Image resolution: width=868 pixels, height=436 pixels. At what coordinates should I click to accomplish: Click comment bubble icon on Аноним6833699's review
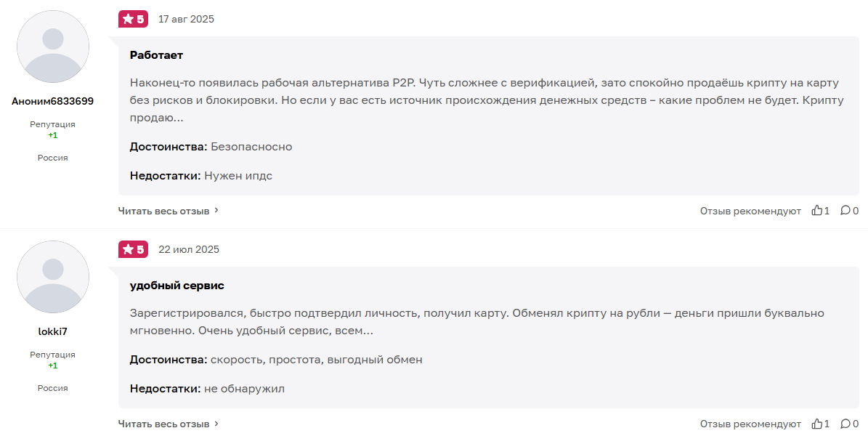click(x=845, y=211)
